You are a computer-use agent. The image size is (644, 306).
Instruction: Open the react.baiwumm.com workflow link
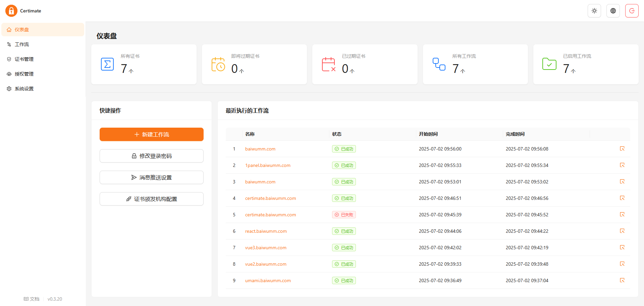click(266, 231)
